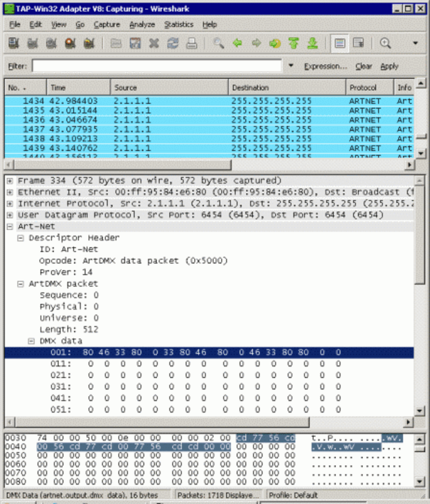This screenshot has height=504, width=430.
Task: Apply the display filter
Action: point(389,66)
